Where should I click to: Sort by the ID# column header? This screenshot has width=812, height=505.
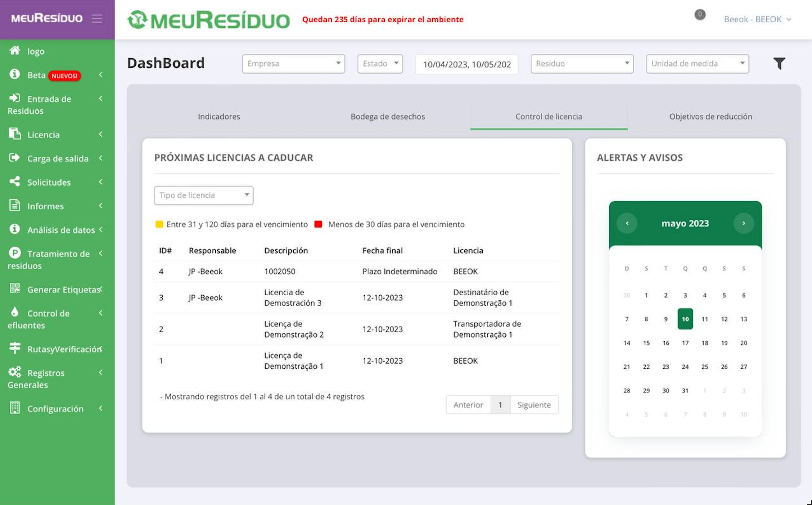(165, 250)
